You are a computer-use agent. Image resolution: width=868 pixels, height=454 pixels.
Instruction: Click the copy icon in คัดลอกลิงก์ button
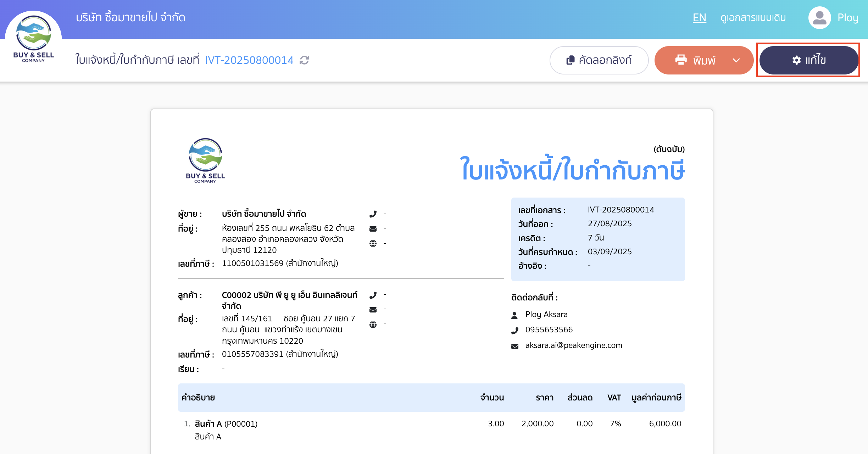click(570, 60)
